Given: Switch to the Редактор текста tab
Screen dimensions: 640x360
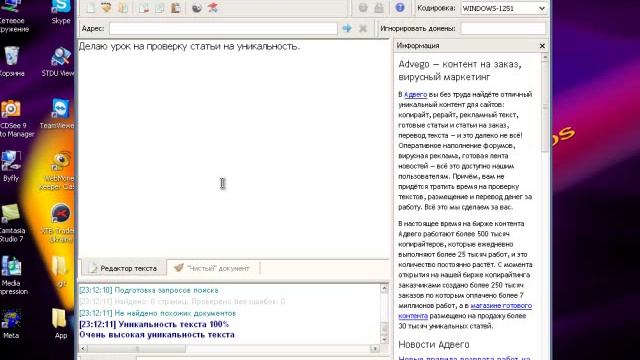Looking at the screenshot, I should (123, 268).
